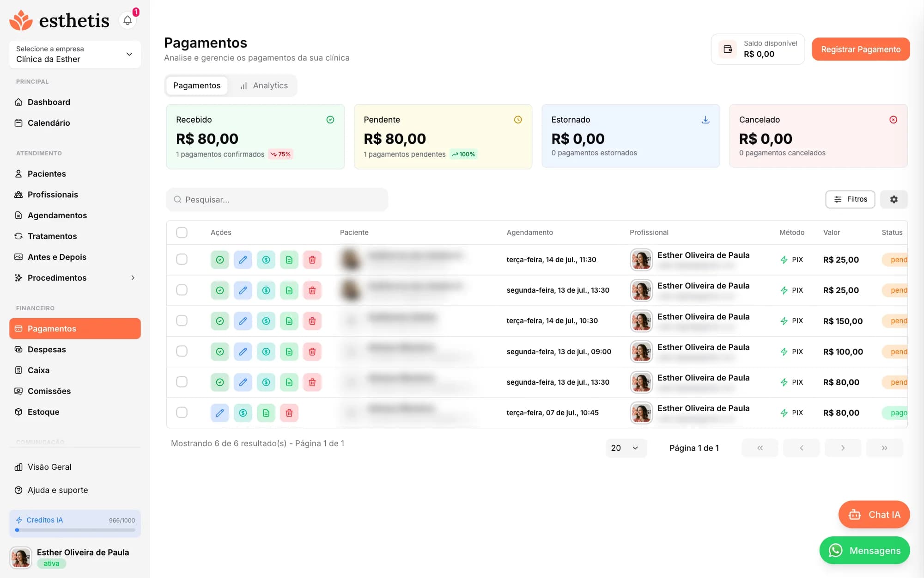Open the Selecione a empresa dropdown
Screen dimensions: 924x578
coord(75,54)
